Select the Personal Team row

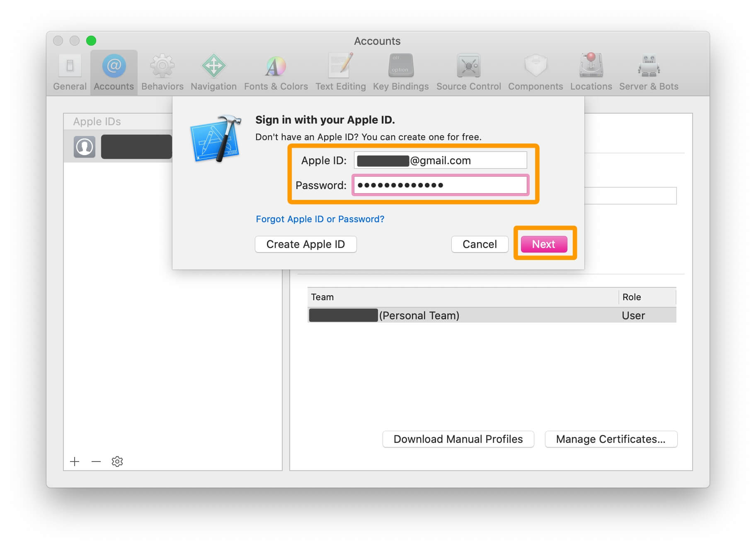click(x=492, y=315)
